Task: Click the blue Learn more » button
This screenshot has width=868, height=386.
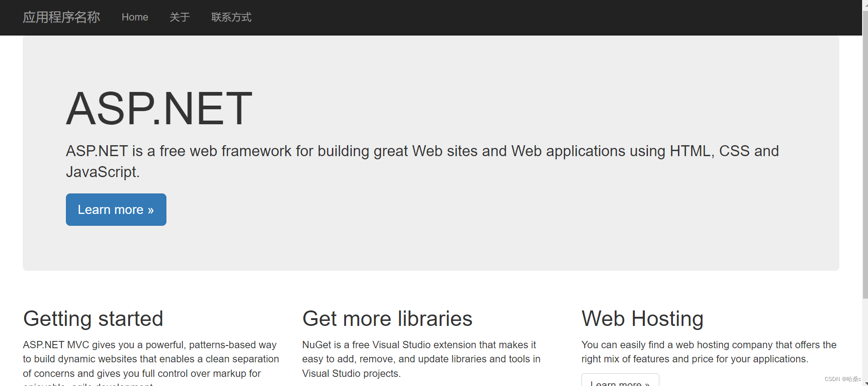Action: (116, 209)
